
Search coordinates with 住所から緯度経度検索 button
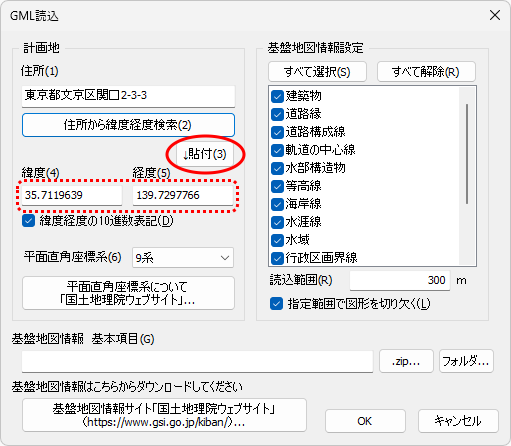point(128,125)
